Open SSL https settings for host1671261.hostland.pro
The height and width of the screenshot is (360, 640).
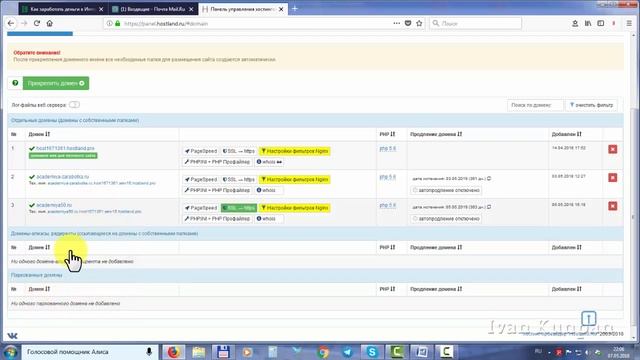(239, 151)
